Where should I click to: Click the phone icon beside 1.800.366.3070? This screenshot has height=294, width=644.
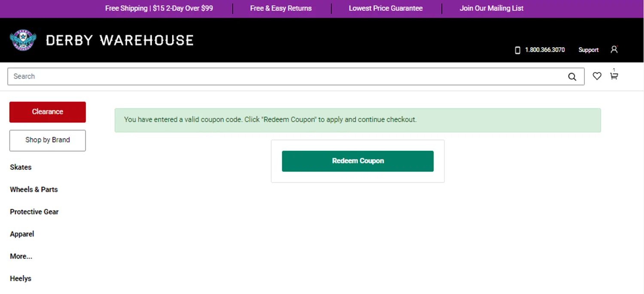[517, 50]
